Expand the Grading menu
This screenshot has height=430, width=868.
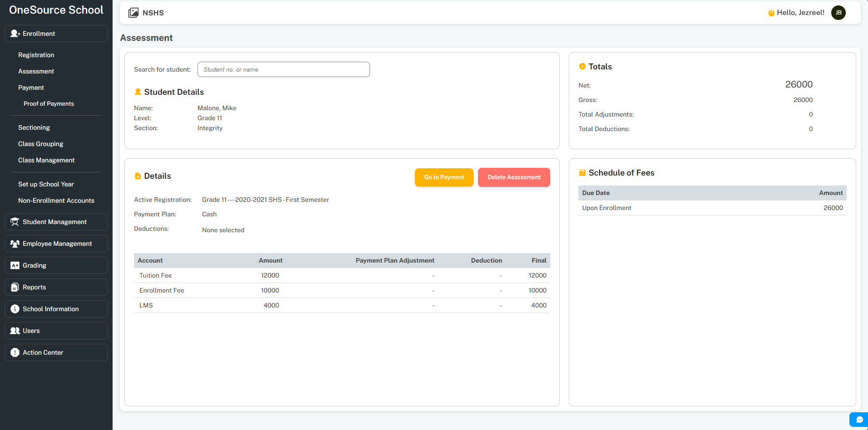(x=56, y=265)
